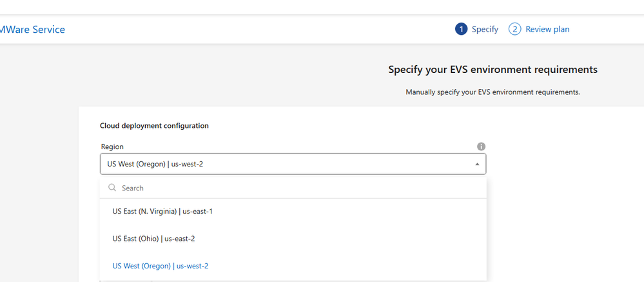Open the MWare Service header link
Viewport: 644px width, 282px height.
pyautogui.click(x=32, y=30)
